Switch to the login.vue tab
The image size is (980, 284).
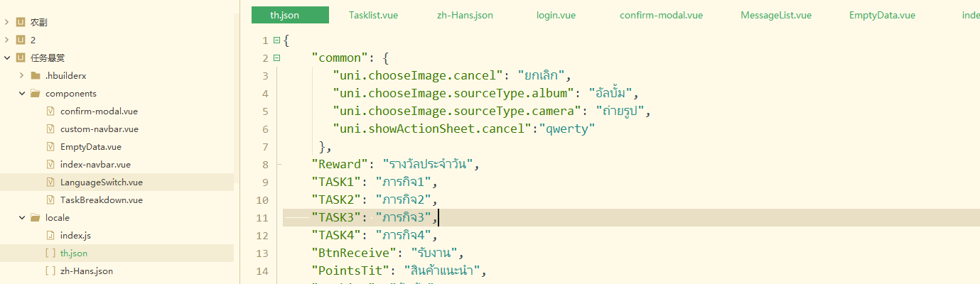[556, 15]
